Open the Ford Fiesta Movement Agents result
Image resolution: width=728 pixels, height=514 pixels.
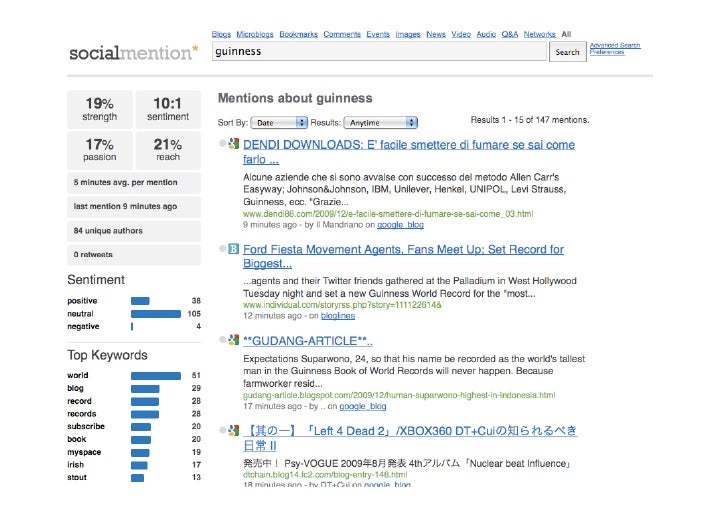(x=403, y=256)
